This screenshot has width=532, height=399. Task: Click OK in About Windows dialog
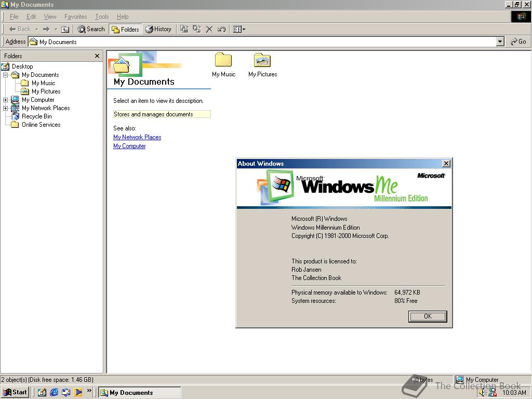(428, 316)
